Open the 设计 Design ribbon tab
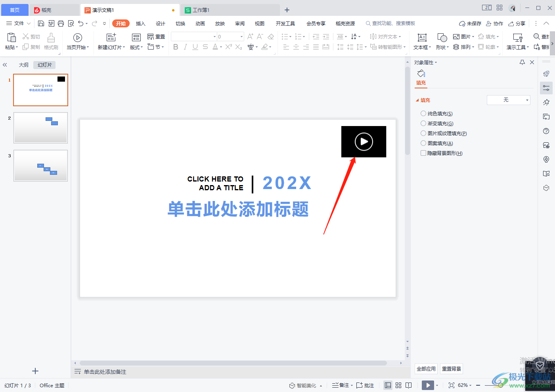Viewport: 555px width, 392px height. pos(161,24)
